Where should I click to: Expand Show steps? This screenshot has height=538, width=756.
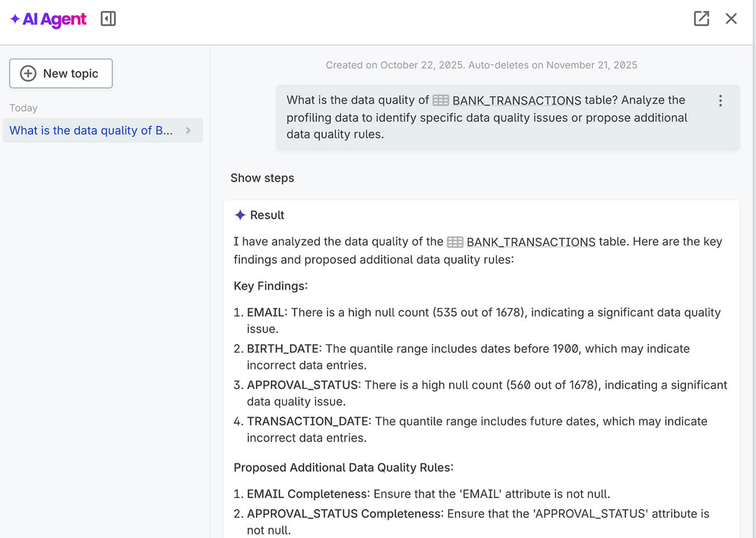(x=262, y=178)
